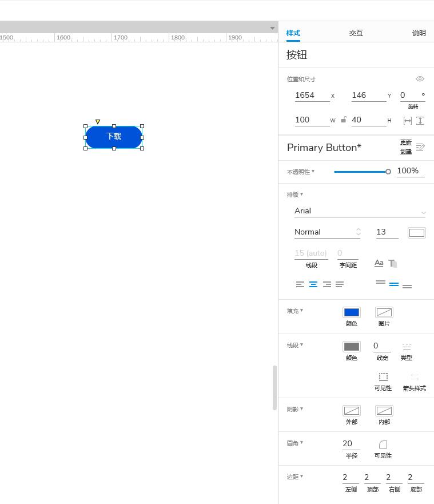Align text right
This screenshot has width=434, height=504.
coord(327,284)
